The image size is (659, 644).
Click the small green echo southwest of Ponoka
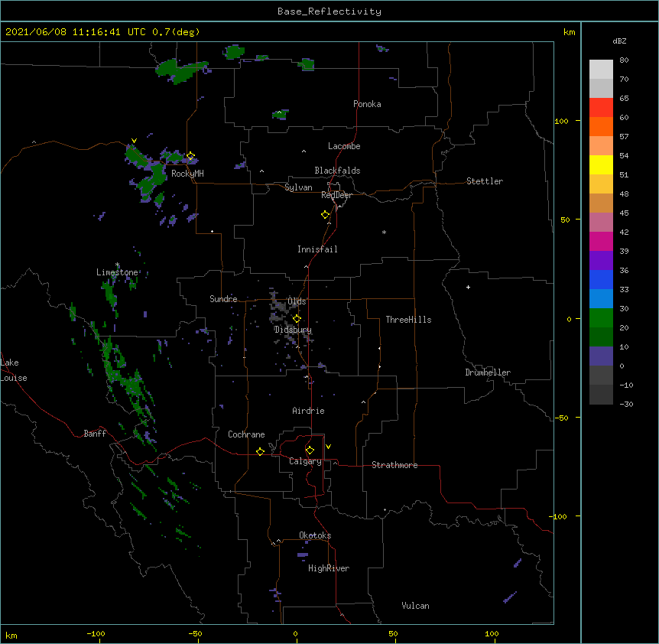pos(281,114)
